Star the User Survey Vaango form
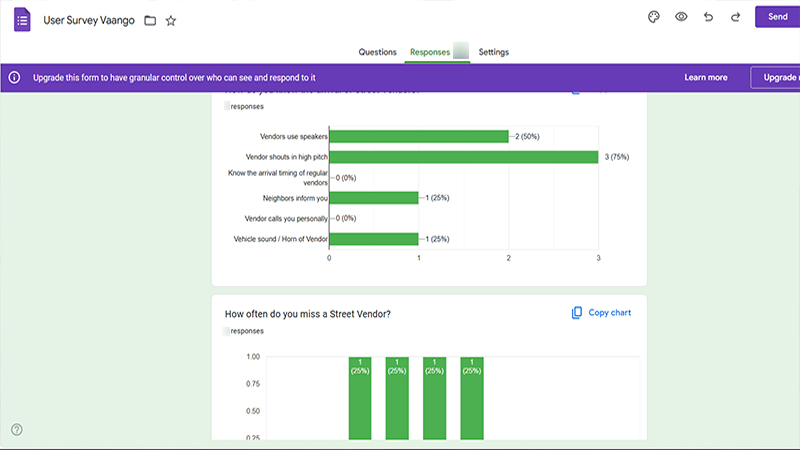The image size is (800, 450). pos(171,20)
